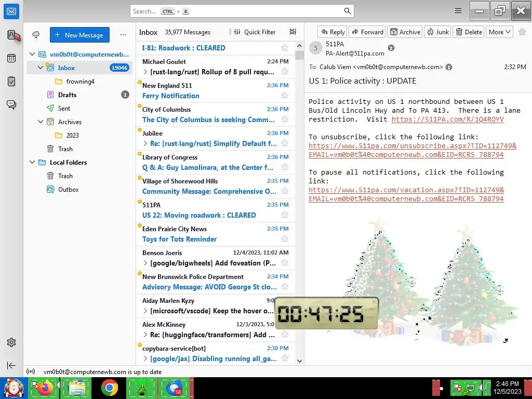The height and width of the screenshot is (399, 532).
Task: Open the Santa start button
Action: coord(14,388)
